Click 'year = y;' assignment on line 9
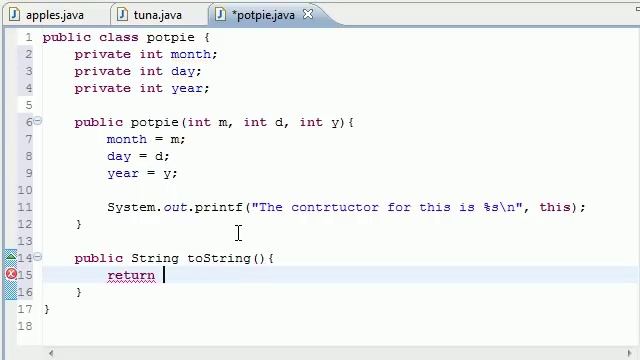The image size is (640, 360). tap(142, 173)
